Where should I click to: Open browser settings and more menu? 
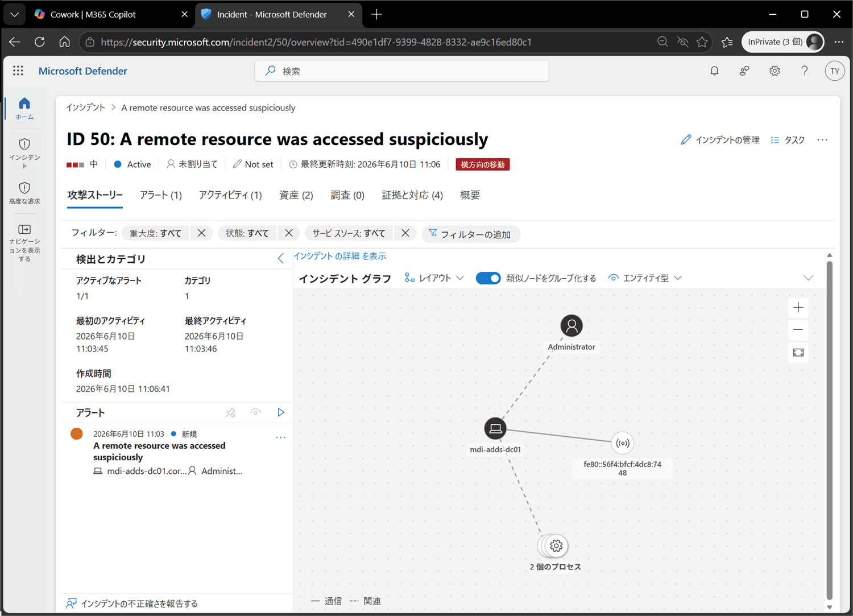pos(839,42)
